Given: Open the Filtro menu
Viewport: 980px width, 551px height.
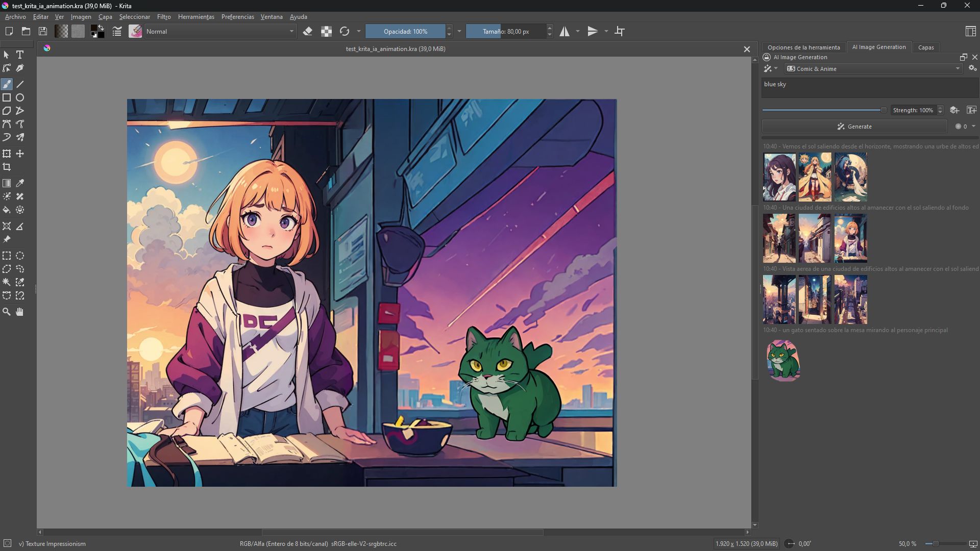Looking at the screenshot, I should pyautogui.click(x=164, y=17).
